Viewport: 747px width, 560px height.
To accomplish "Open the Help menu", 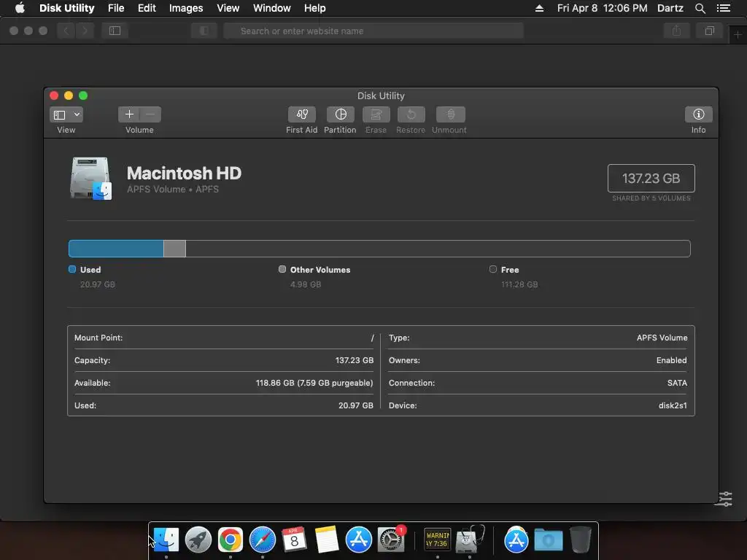I will 315,8.
